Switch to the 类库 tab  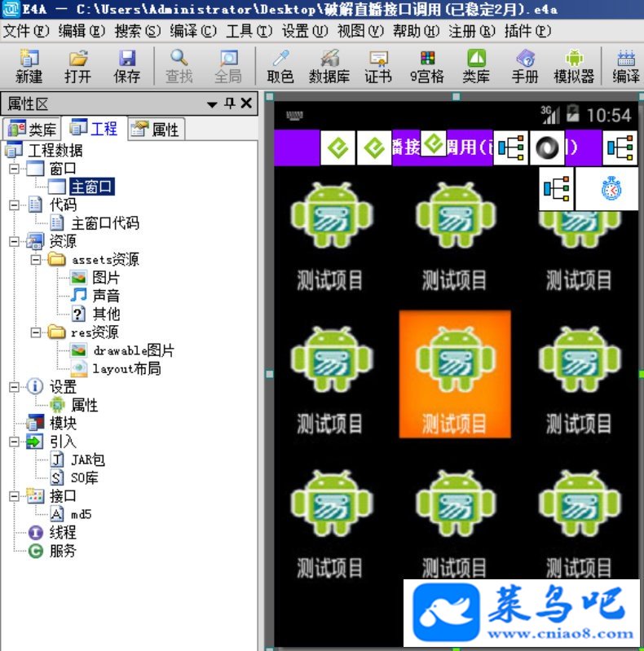click(32, 129)
